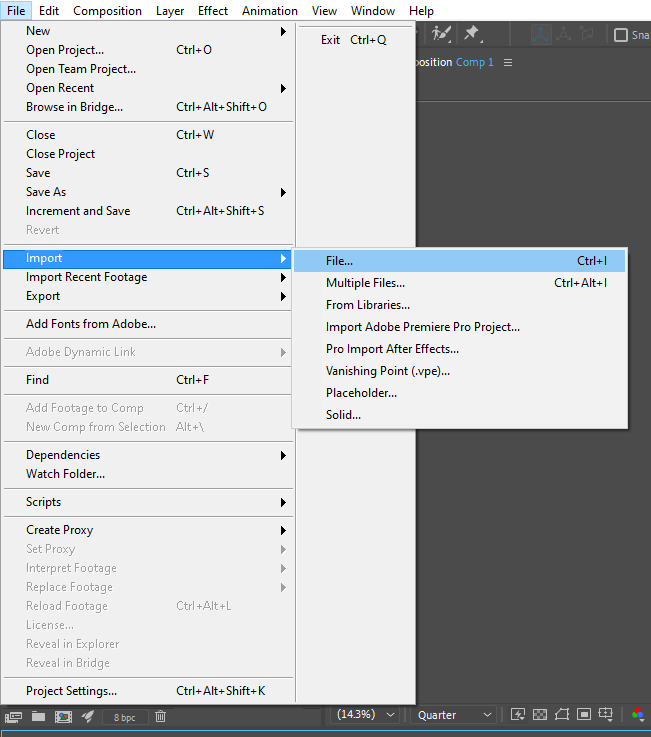The width and height of the screenshot is (651, 737).
Task: Click the Comp 1 composition tab name
Action: click(475, 62)
